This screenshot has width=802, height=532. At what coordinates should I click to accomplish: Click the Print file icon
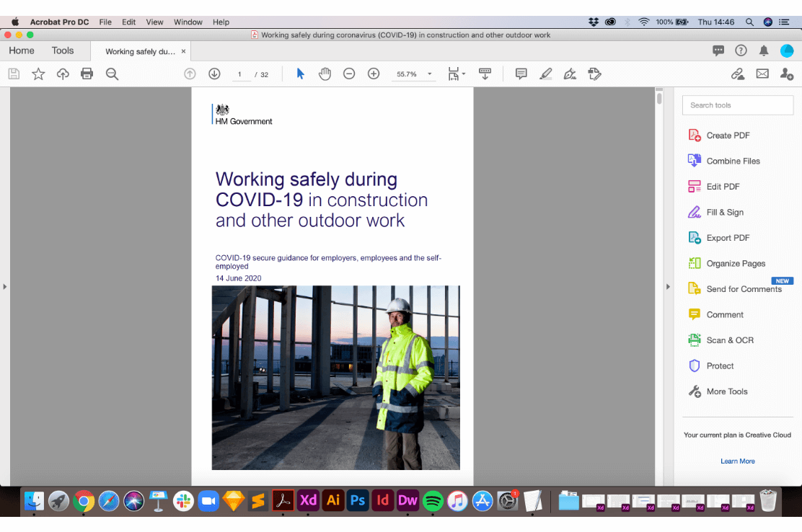coord(87,74)
